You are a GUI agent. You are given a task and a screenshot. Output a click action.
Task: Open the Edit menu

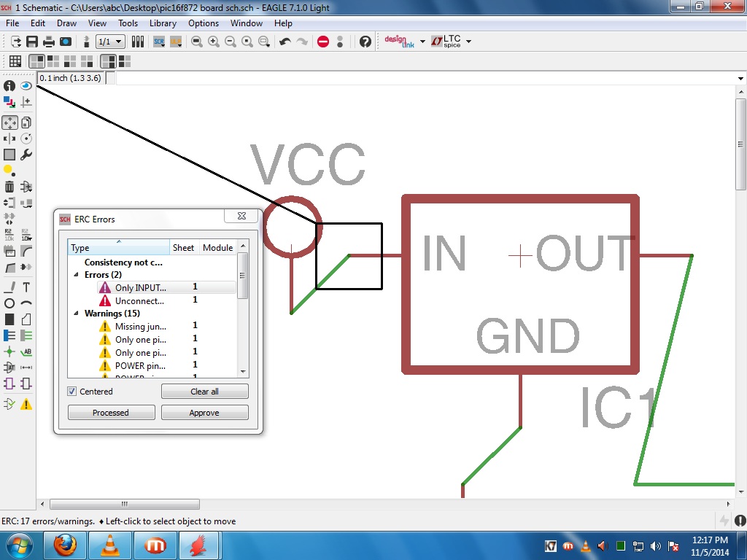click(38, 23)
